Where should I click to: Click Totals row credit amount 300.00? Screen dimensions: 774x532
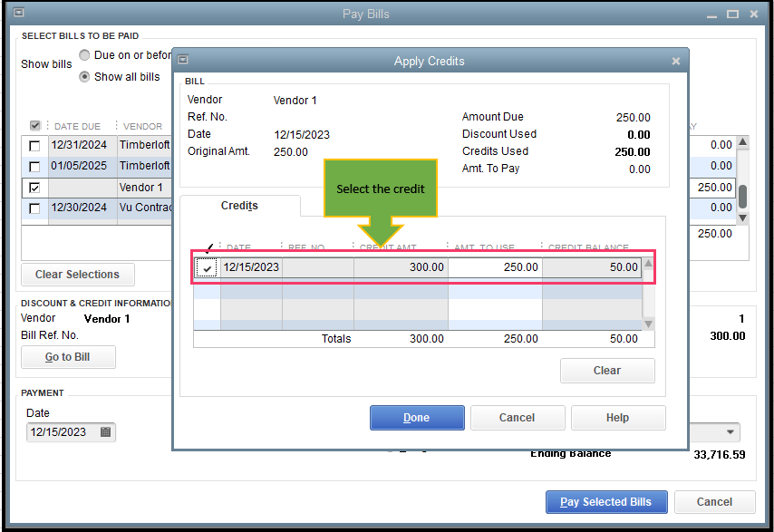[x=427, y=339]
